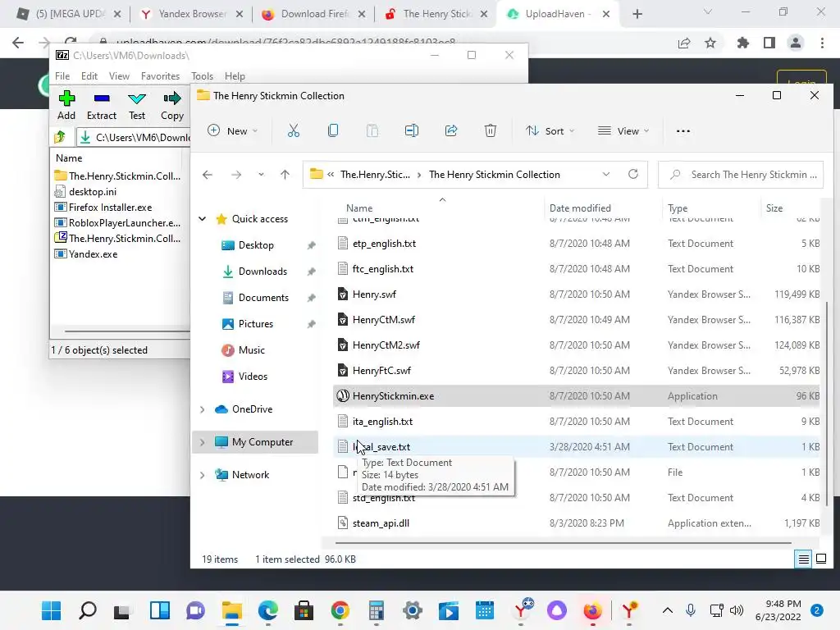
Task: Sort files by Date modified column
Action: (580, 208)
